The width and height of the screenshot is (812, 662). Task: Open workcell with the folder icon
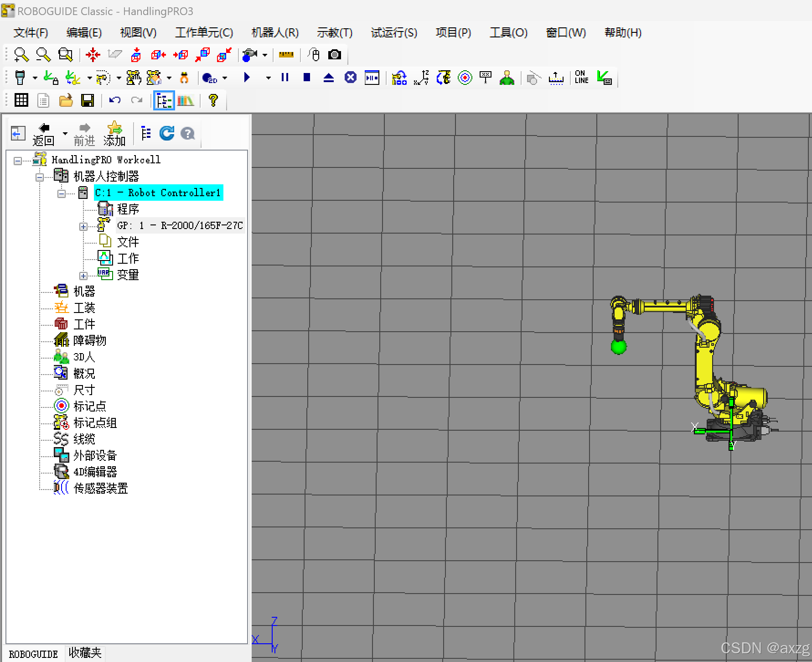(x=66, y=100)
